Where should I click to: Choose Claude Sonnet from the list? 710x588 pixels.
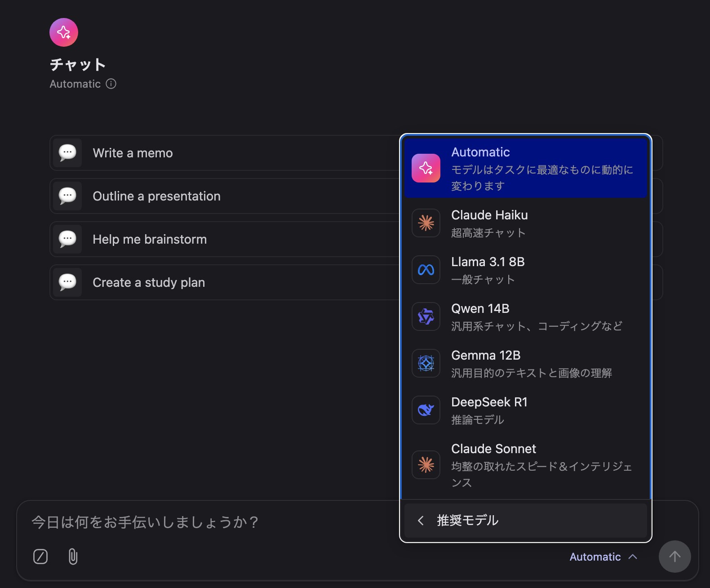point(526,465)
